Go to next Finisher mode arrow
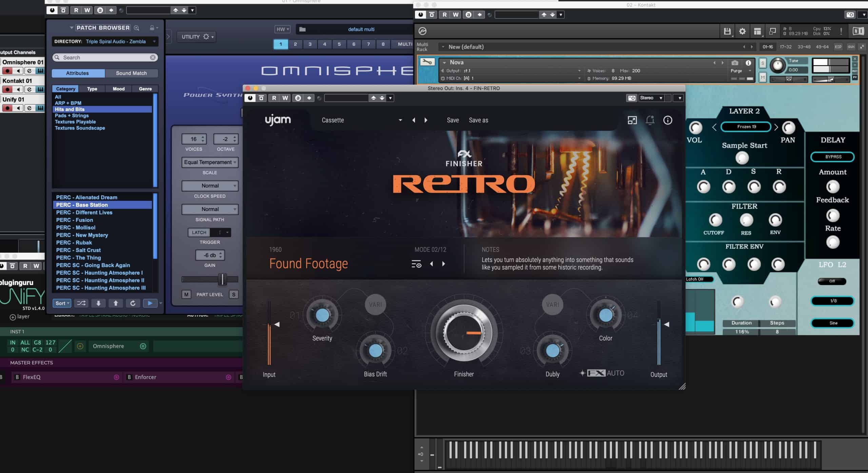 [x=443, y=264]
